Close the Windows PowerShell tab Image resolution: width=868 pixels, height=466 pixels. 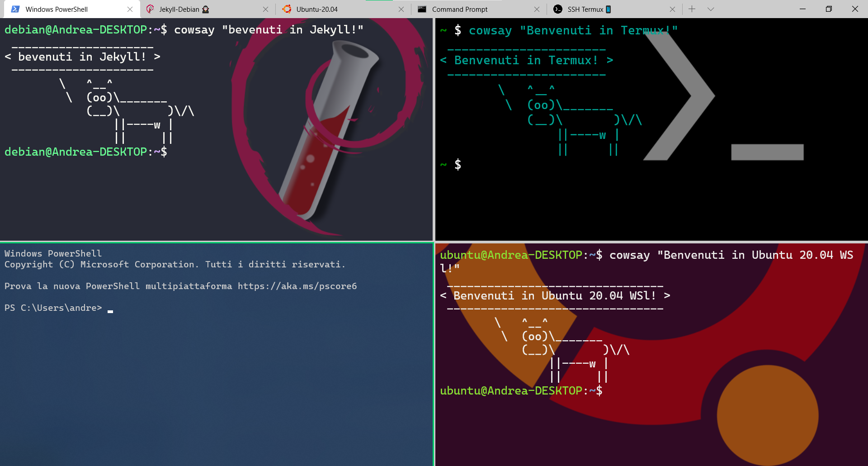[130, 9]
